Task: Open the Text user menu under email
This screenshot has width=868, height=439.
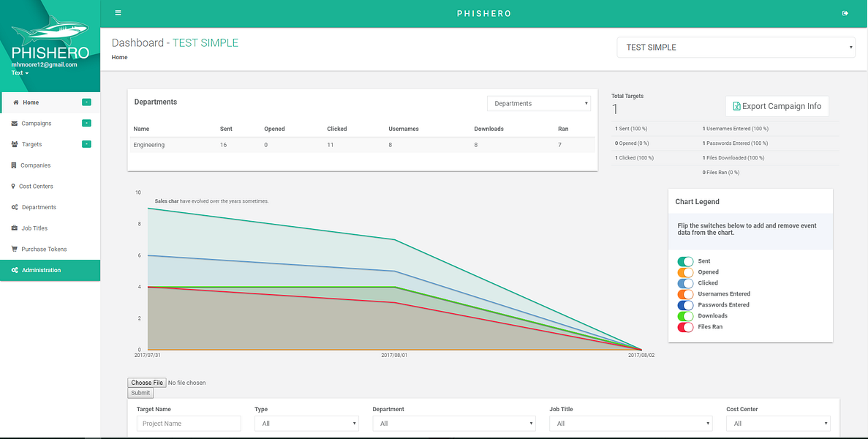Action: click(20, 72)
